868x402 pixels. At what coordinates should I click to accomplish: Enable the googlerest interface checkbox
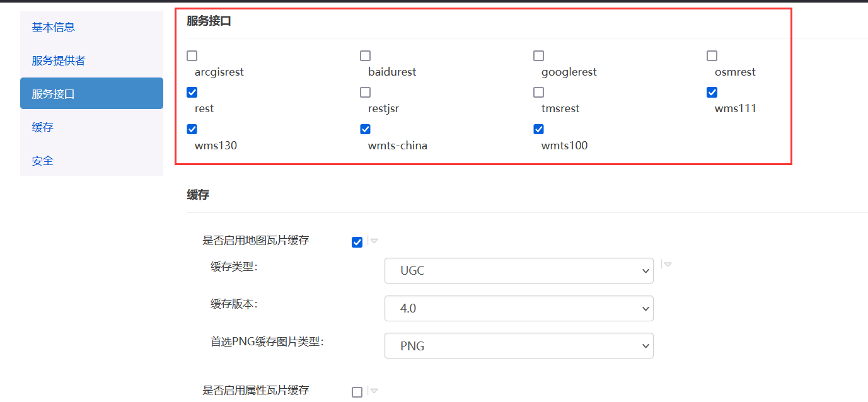539,56
